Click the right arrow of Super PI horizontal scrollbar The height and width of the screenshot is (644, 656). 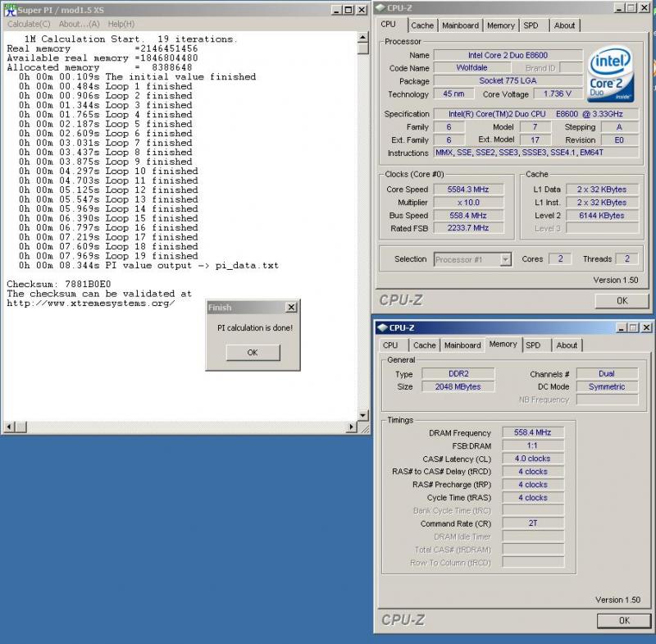click(x=352, y=427)
